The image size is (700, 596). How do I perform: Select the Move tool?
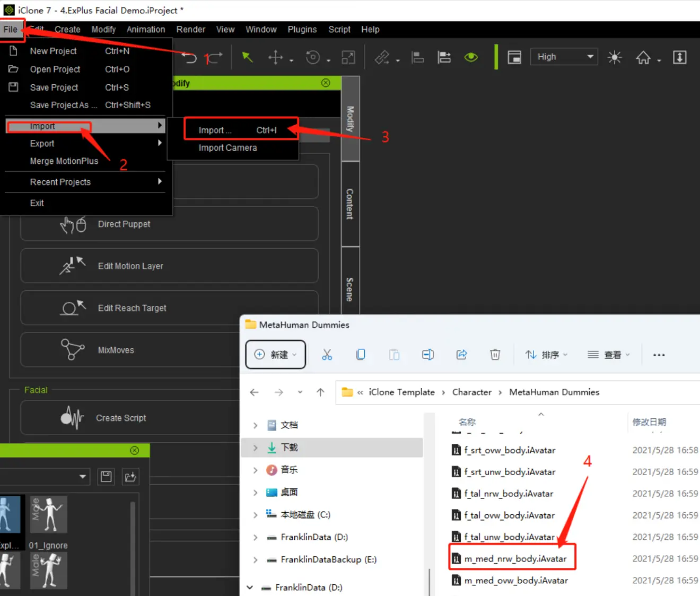[275, 57]
